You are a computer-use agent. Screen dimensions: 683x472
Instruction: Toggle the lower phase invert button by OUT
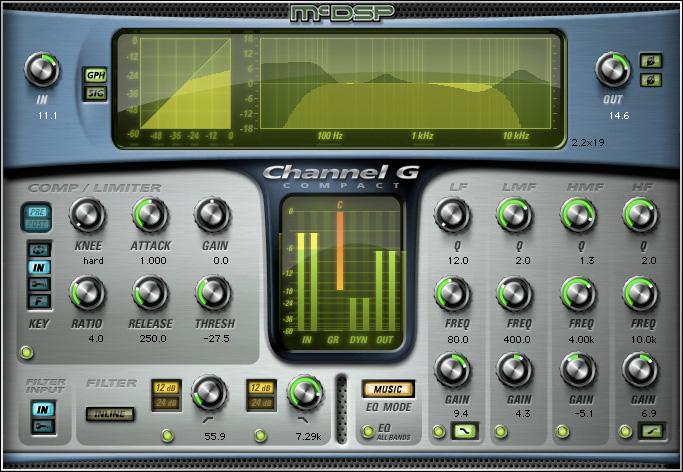tap(651, 80)
